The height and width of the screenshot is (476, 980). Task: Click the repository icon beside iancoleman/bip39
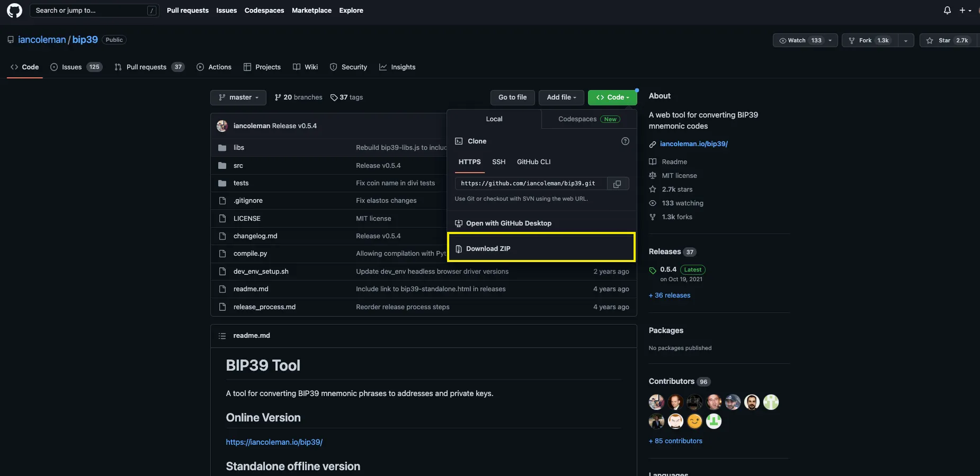[x=11, y=40]
